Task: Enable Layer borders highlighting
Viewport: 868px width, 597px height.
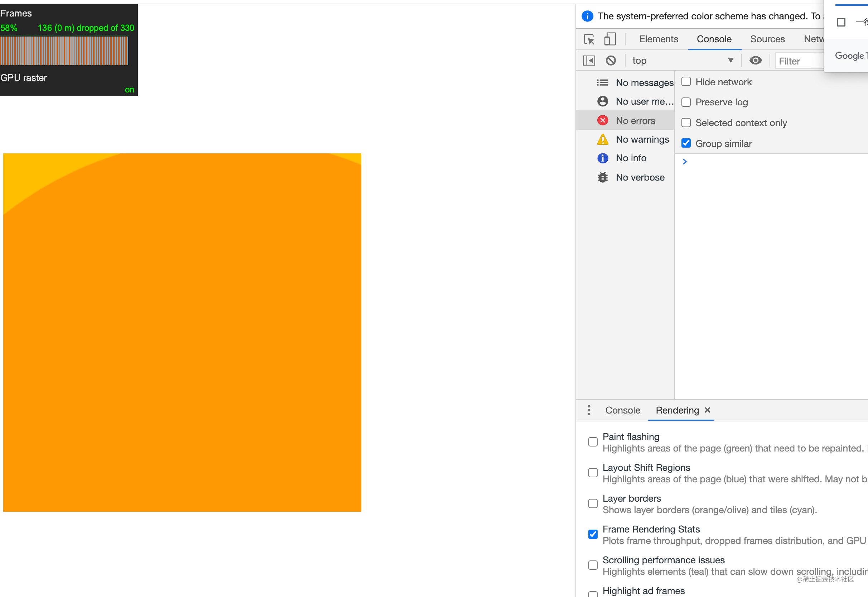Action: click(x=593, y=503)
